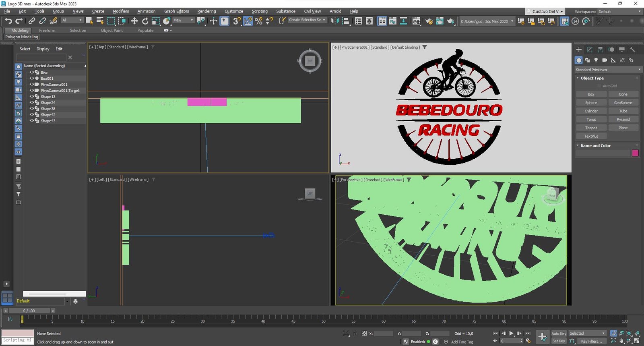Open the Curve Editor icon

(393, 21)
